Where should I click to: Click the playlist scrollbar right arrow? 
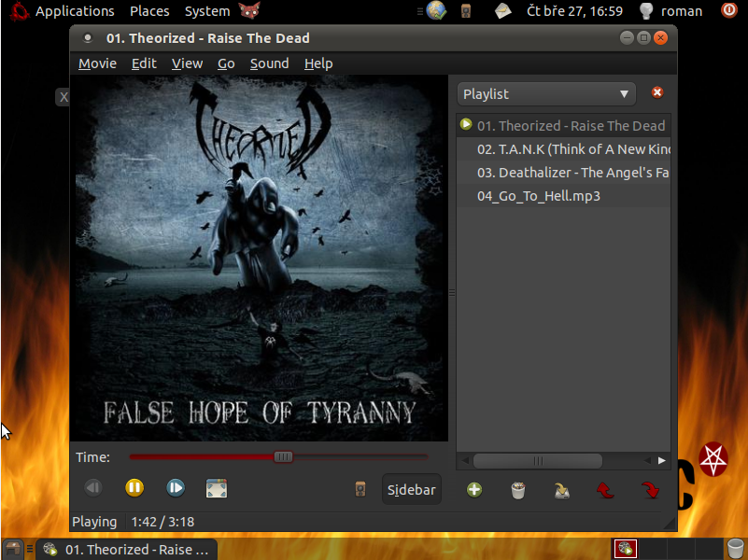tap(662, 460)
